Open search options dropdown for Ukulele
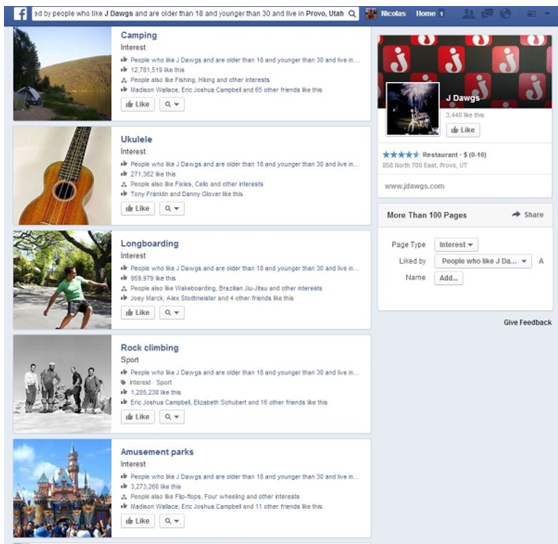 point(172,208)
